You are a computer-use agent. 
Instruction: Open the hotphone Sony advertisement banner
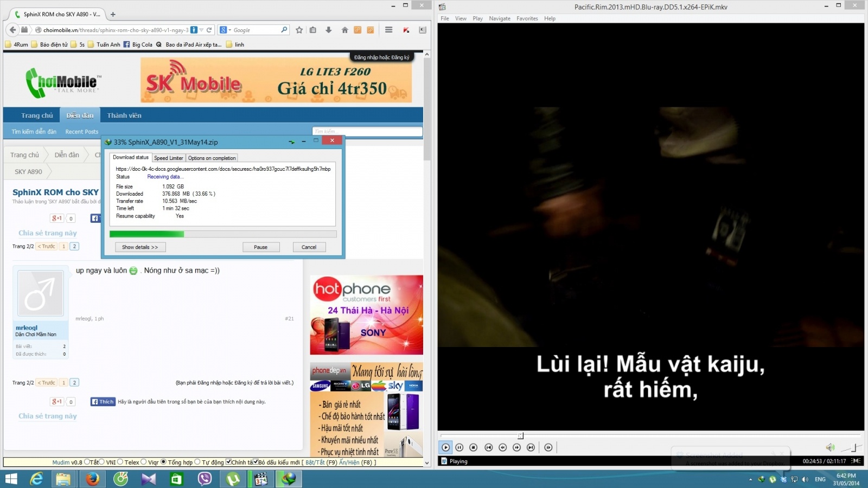point(367,315)
